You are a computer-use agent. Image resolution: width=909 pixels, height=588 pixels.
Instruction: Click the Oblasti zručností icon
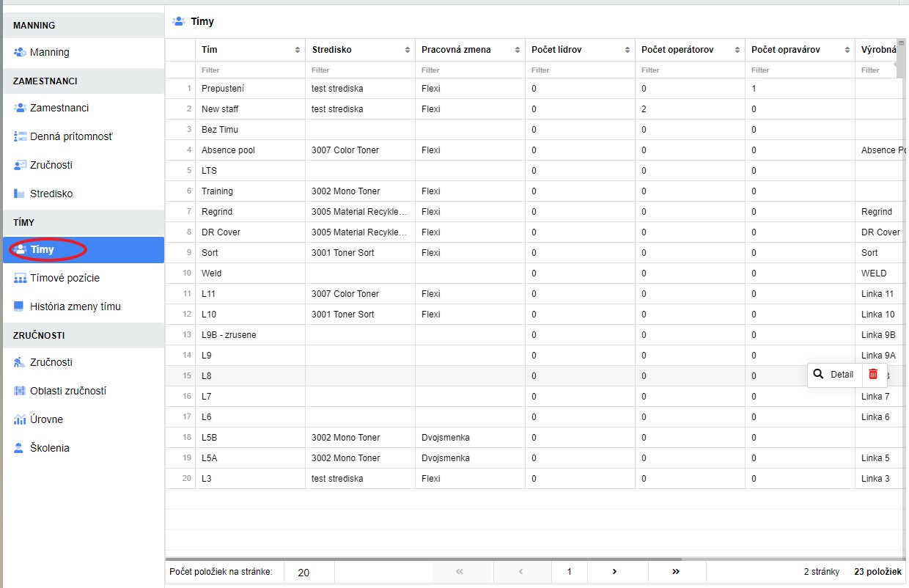[20, 391]
